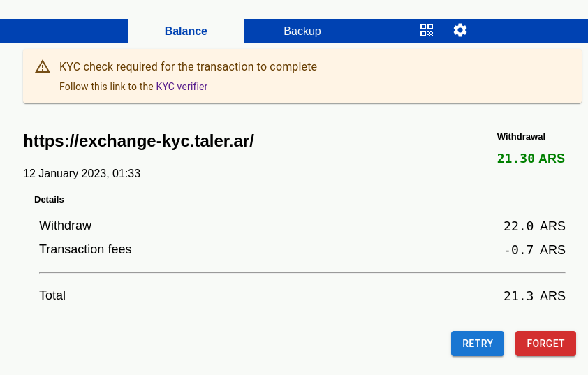Click the blue RETRY button
The image size is (588, 375).
point(478,344)
